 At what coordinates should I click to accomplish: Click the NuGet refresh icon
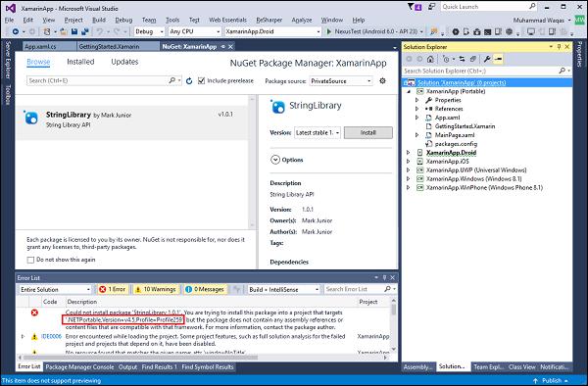click(189, 81)
